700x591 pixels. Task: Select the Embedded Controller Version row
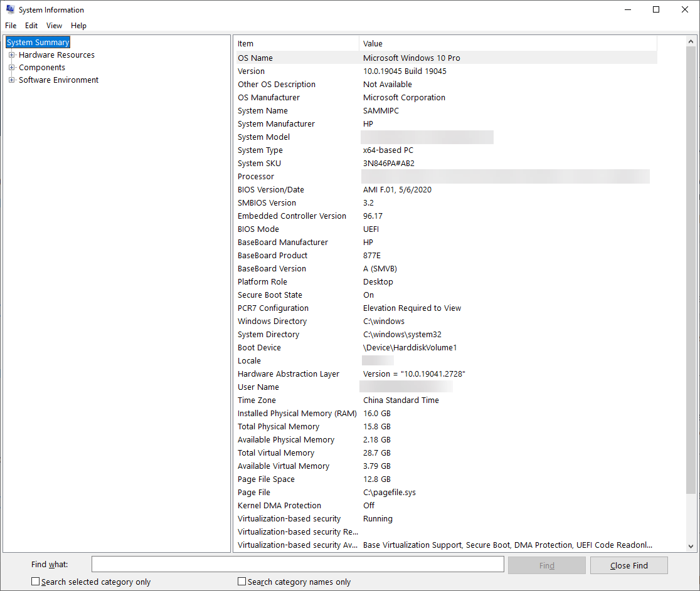click(447, 216)
